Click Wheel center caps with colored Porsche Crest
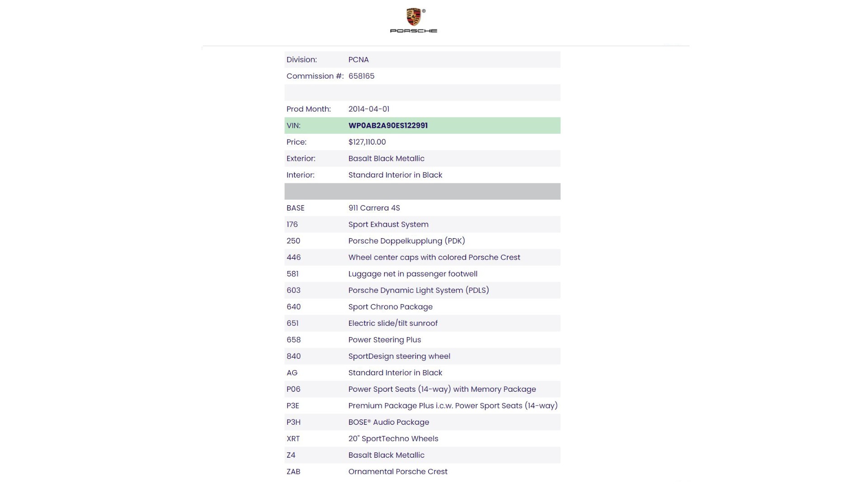 point(434,258)
